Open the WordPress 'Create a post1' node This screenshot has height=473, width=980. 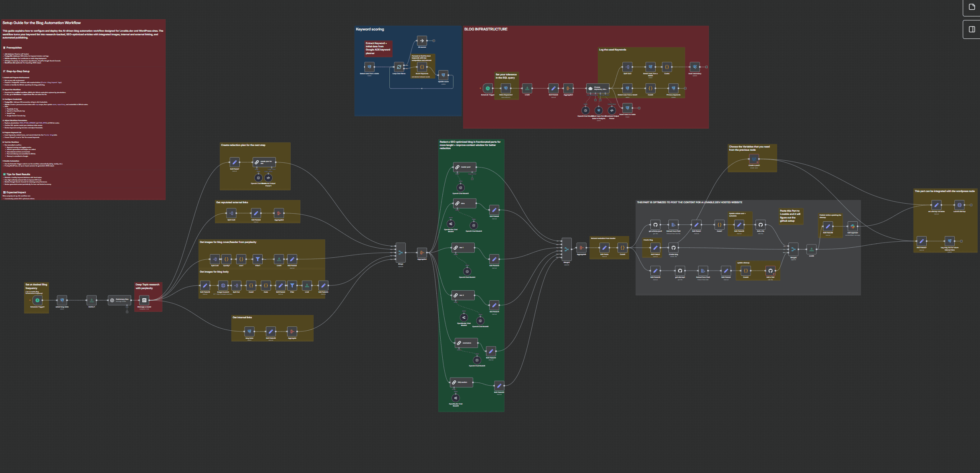click(754, 159)
